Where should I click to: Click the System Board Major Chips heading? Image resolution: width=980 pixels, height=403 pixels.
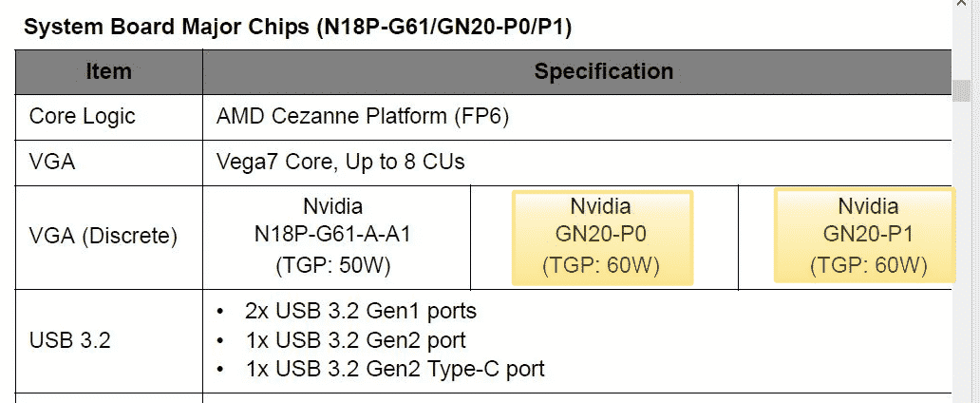coord(297,26)
